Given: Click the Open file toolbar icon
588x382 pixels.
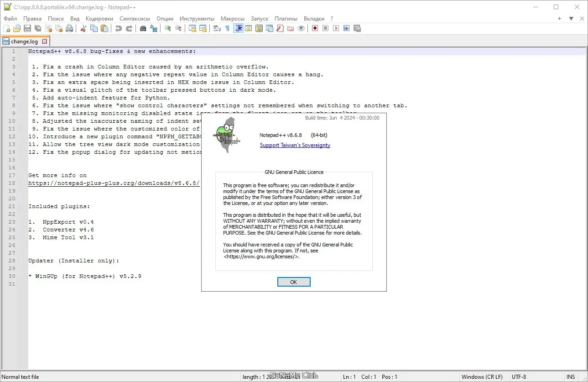Looking at the screenshot, I should point(17,28).
